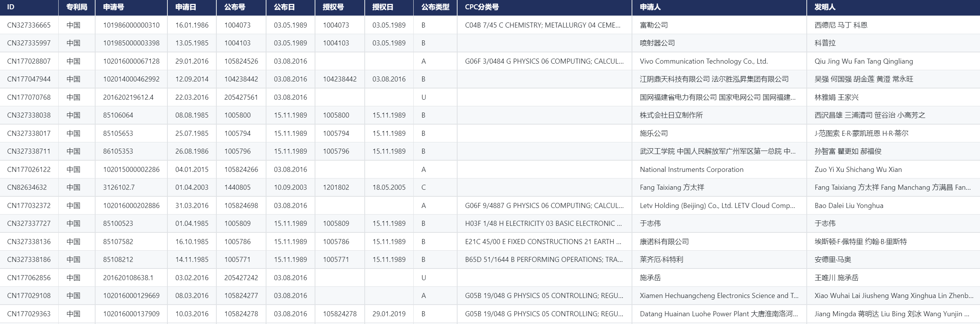Select applicant 株式会社日立制作所
This screenshot has height=324, width=980.
pyautogui.click(x=671, y=115)
